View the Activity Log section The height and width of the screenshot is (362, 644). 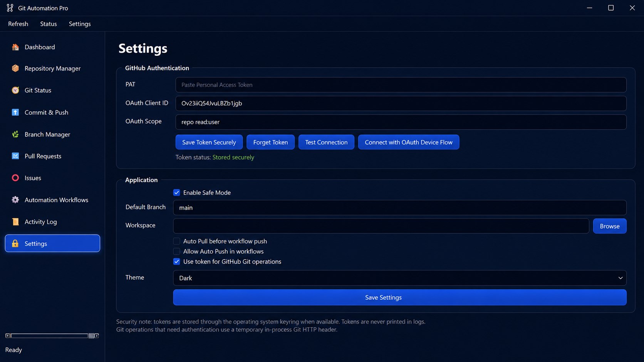[52, 222]
